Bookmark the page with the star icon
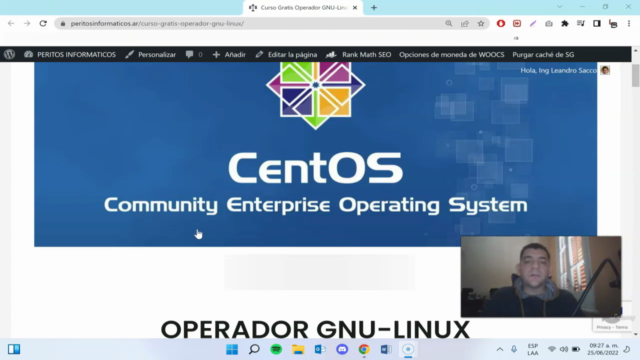The height and width of the screenshot is (360, 640). [481, 24]
